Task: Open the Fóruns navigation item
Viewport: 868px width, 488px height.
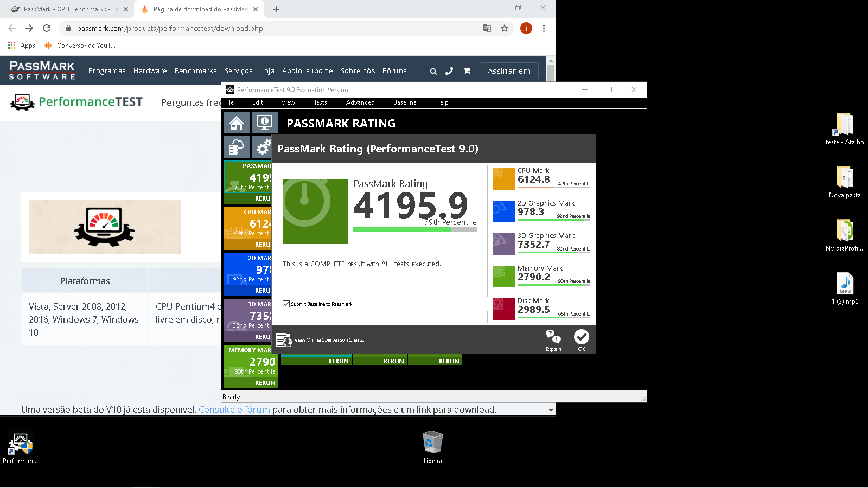Action: pos(394,71)
